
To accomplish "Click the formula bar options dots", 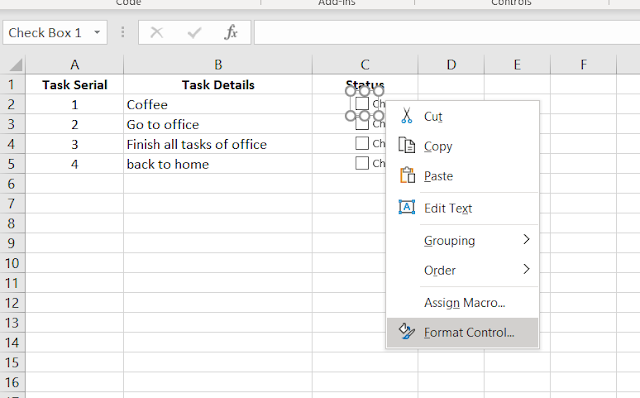I will pyautogui.click(x=122, y=32).
